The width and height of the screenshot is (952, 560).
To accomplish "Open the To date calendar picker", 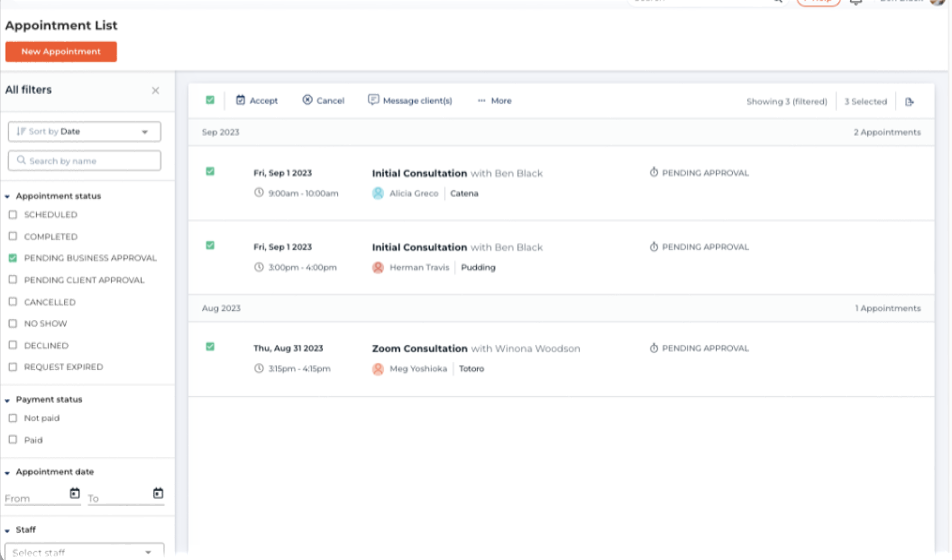I will [x=158, y=493].
